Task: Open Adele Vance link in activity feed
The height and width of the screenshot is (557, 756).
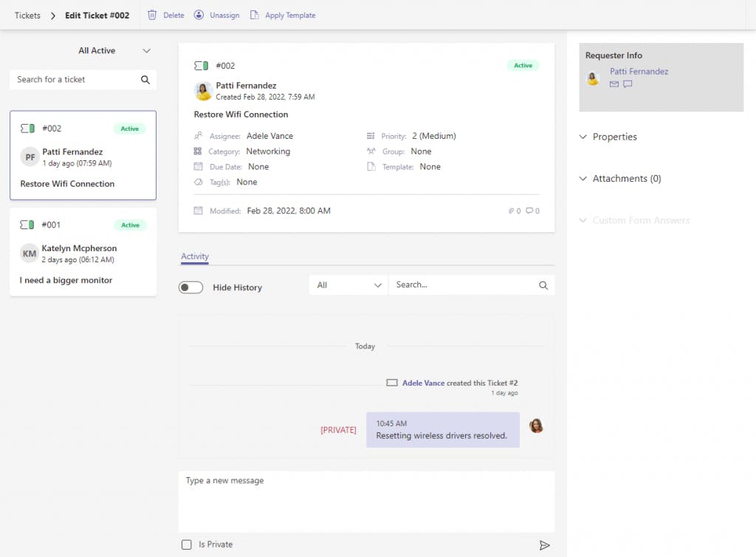Action: [423, 383]
